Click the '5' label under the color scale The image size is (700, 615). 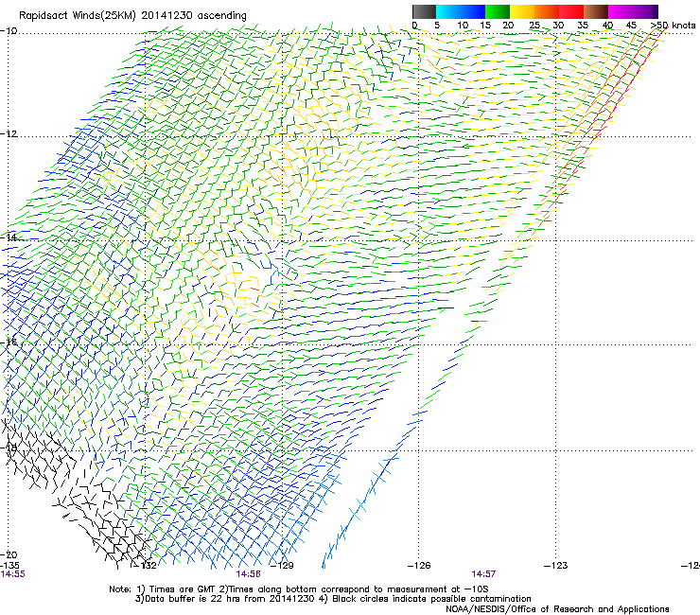(x=437, y=26)
